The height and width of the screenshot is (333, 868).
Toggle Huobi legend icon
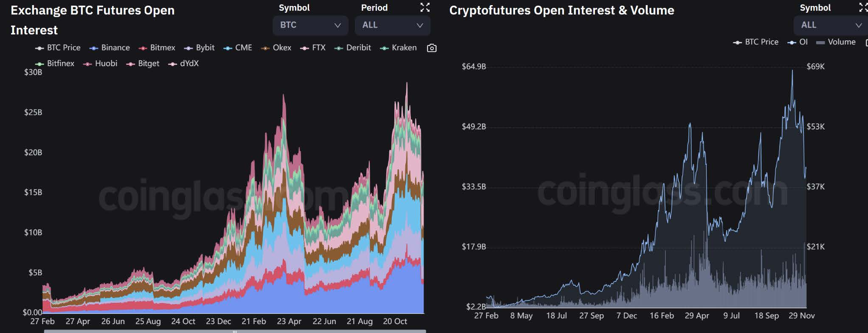[87, 64]
